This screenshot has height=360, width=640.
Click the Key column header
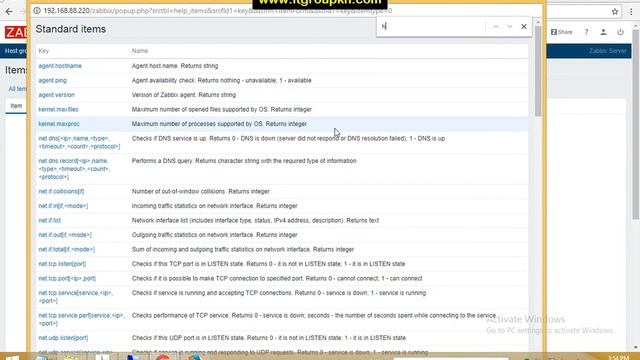tap(44, 51)
